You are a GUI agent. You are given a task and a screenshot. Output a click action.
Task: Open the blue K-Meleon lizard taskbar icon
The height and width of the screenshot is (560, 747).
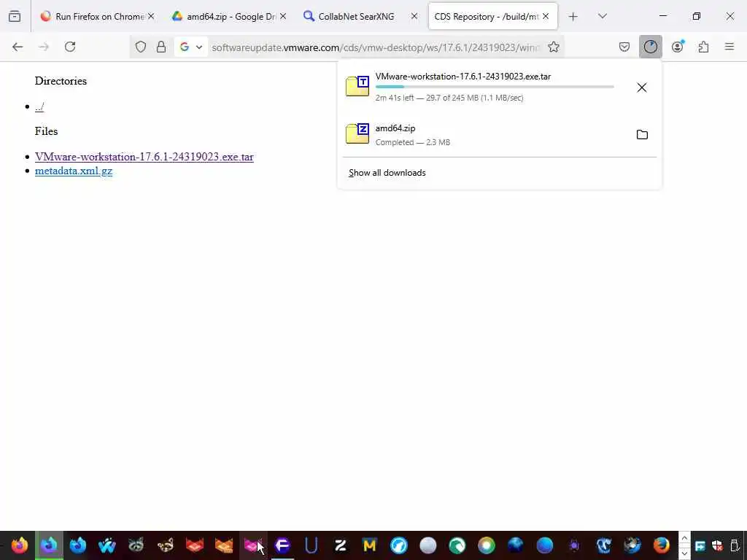coord(603,545)
